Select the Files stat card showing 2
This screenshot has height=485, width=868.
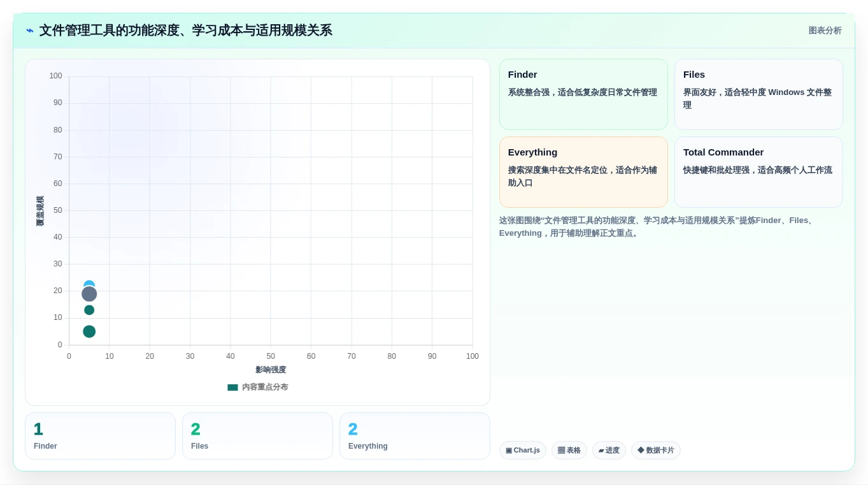(257, 436)
